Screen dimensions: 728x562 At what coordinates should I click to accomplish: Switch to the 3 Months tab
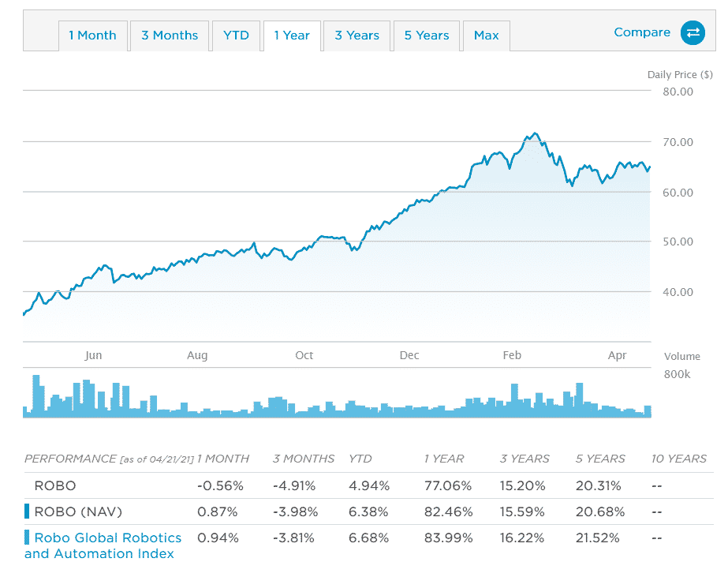[170, 36]
